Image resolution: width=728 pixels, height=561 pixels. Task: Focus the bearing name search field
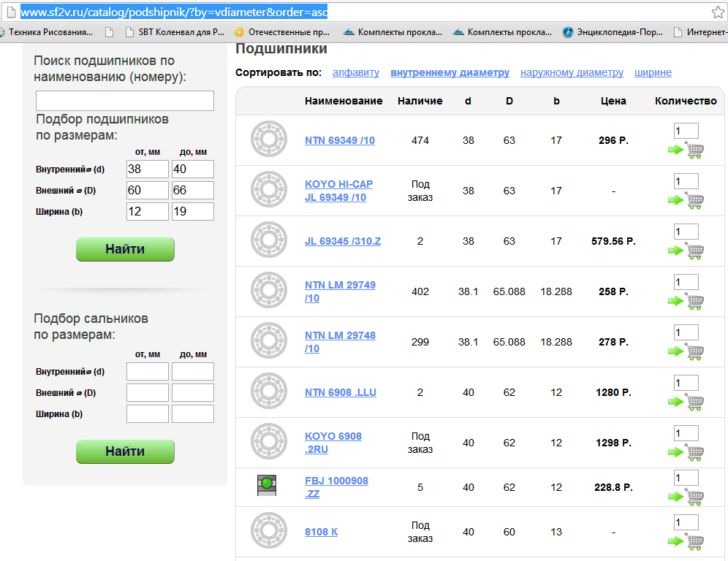125,101
